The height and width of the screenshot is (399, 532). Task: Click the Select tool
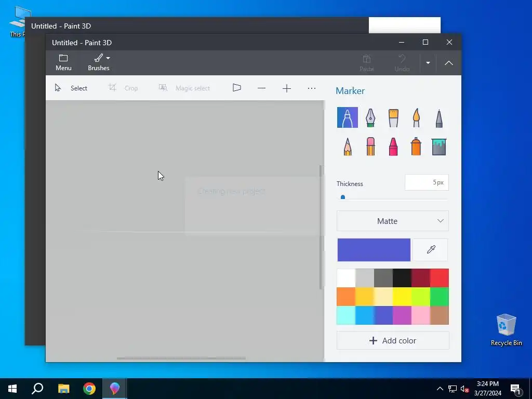[x=71, y=88]
